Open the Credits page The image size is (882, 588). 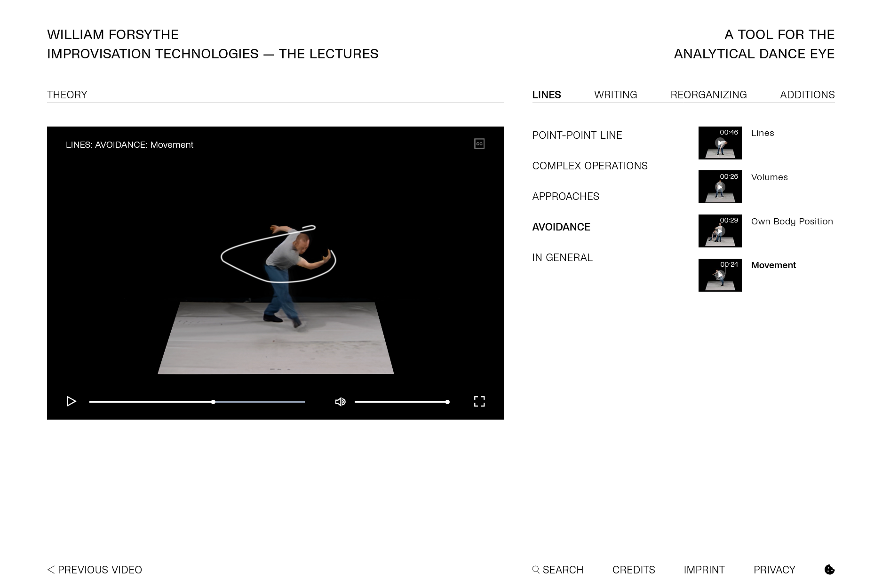tap(633, 570)
